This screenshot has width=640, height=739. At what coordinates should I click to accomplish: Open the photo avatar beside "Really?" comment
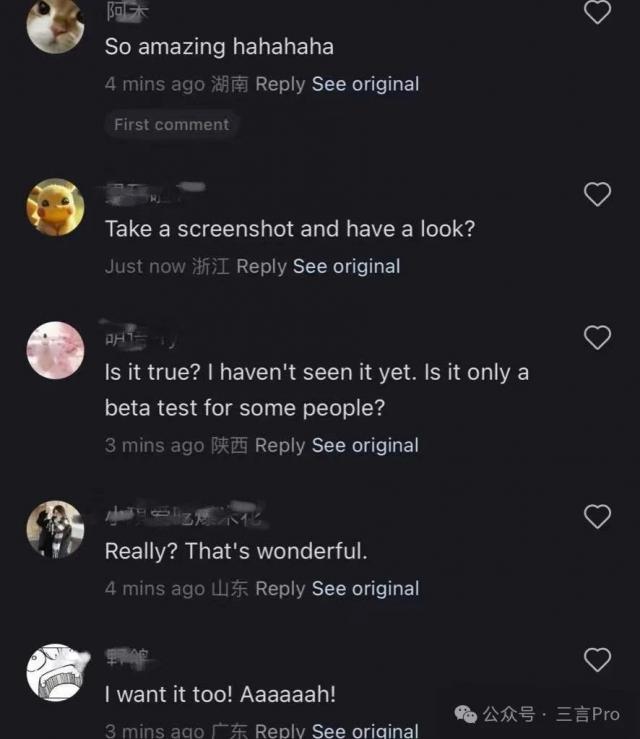click(x=56, y=529)
